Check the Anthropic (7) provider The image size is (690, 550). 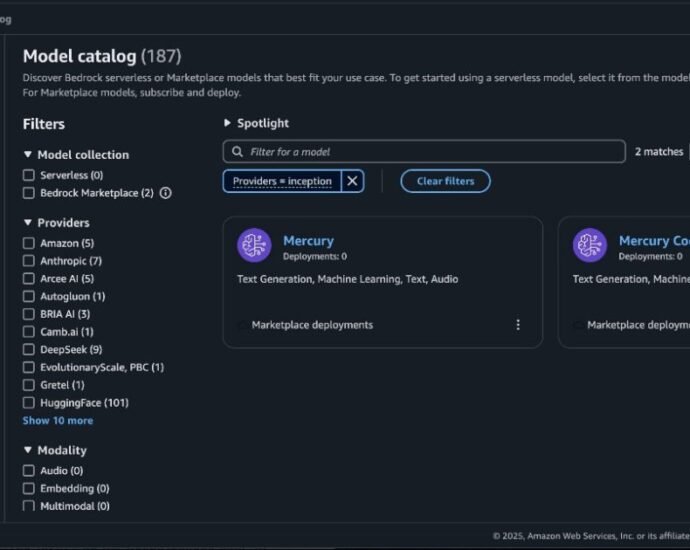pos(29,261)
